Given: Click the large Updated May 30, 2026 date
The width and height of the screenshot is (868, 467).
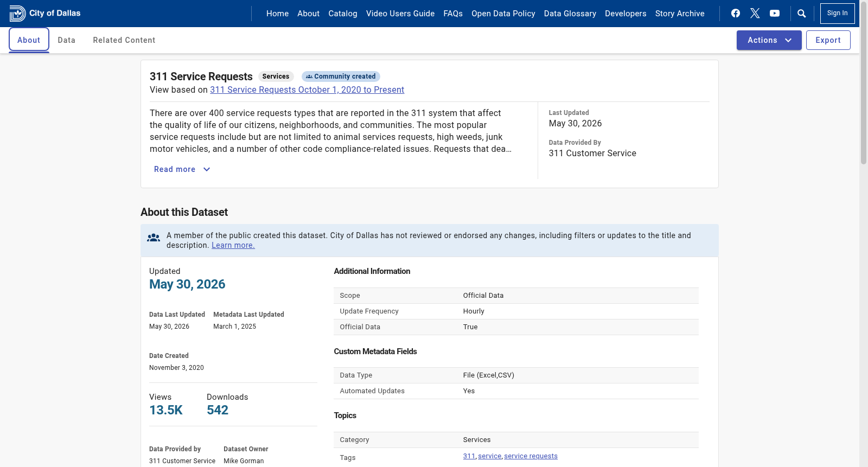Looking at the screenshot, I should coord(187,284).
